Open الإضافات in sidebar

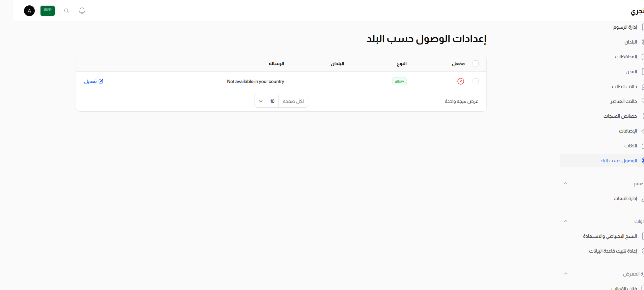(628, 131)
